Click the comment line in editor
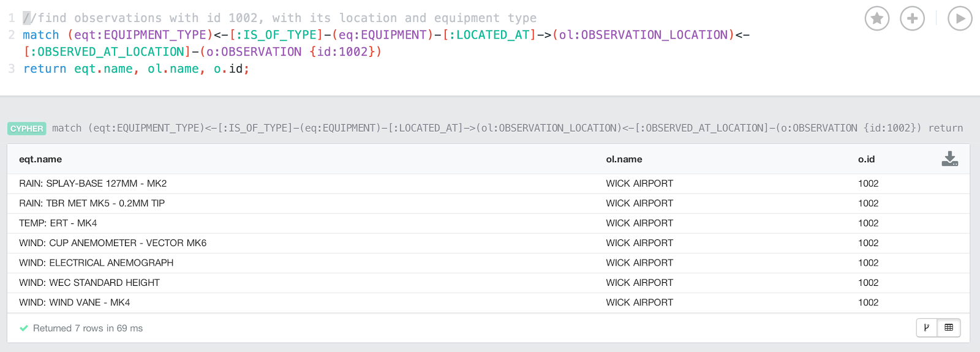 [x=280, y=18]
